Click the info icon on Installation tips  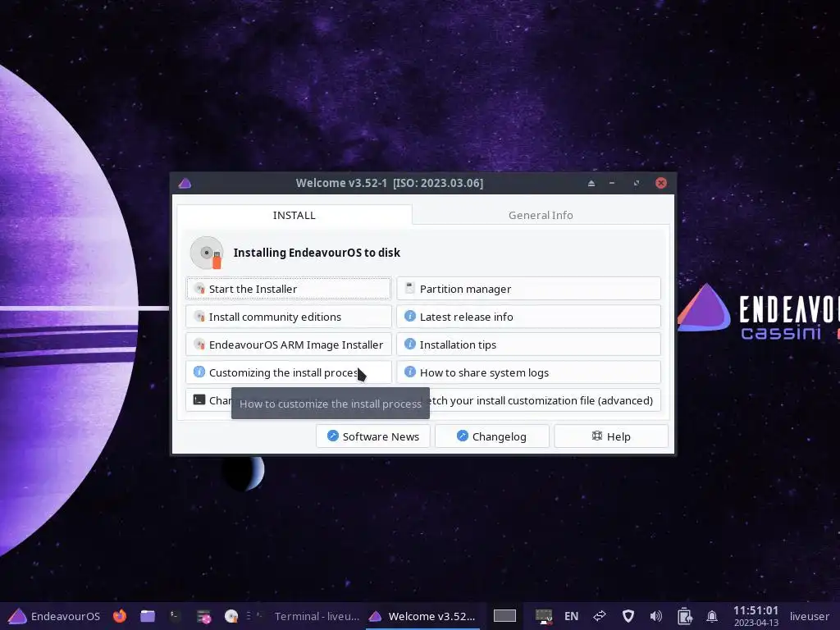pos(410,344)
